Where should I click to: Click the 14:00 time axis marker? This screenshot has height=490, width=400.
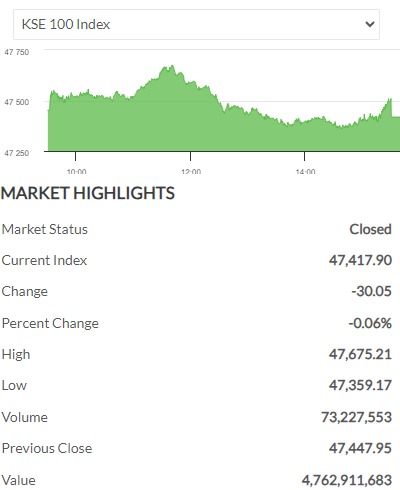305,171
